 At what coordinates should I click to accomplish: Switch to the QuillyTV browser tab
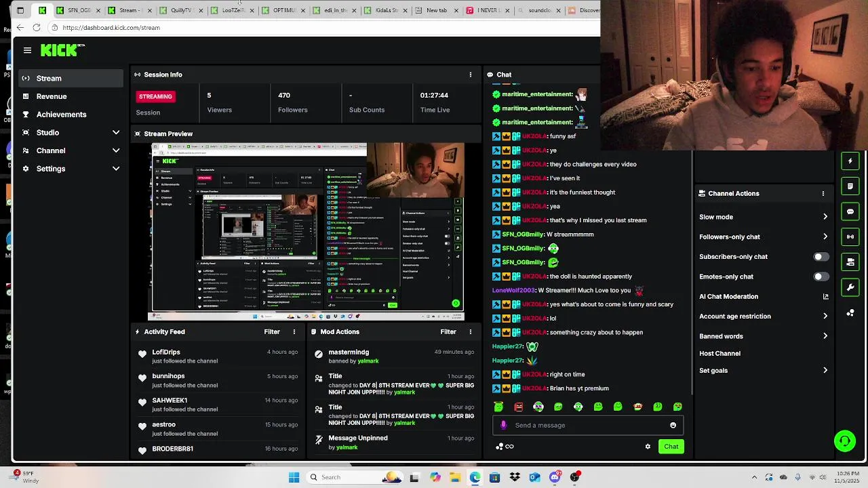180,10
